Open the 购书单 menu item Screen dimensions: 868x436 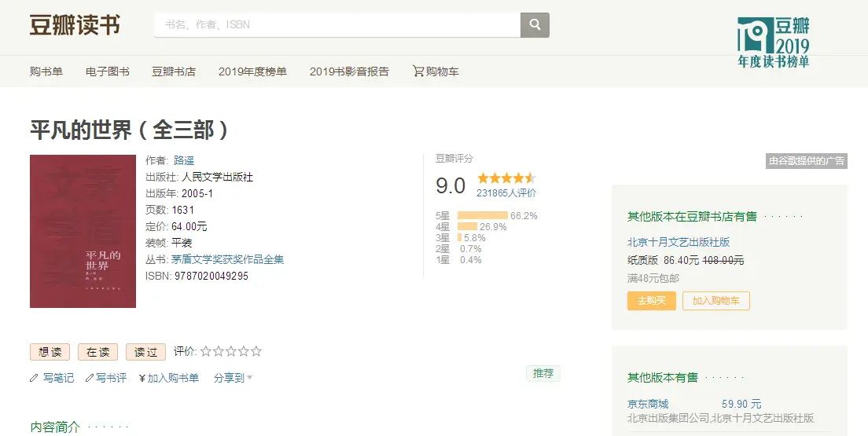46,71
